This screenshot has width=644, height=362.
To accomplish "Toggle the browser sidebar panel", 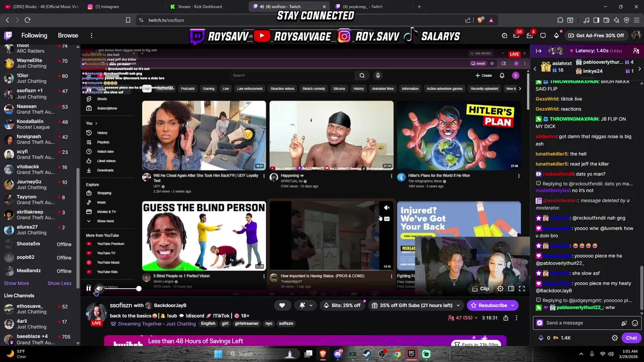I will 596,20.
